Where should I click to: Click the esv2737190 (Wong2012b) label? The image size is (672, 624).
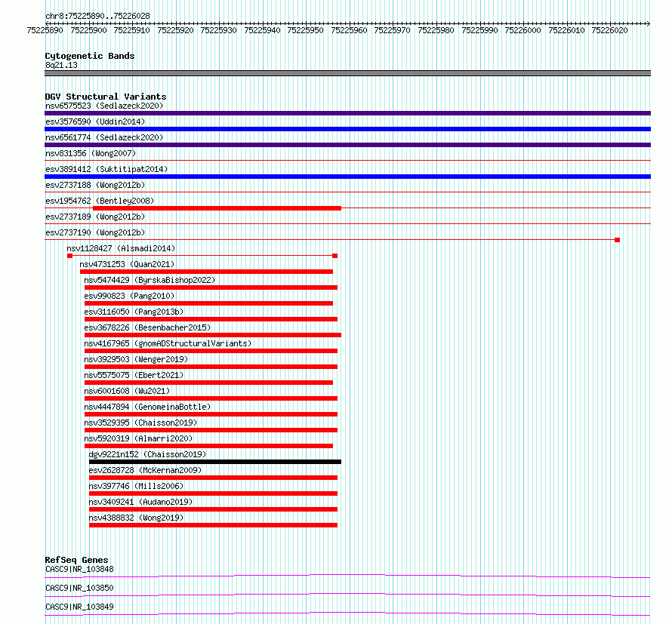pos(95,232)
